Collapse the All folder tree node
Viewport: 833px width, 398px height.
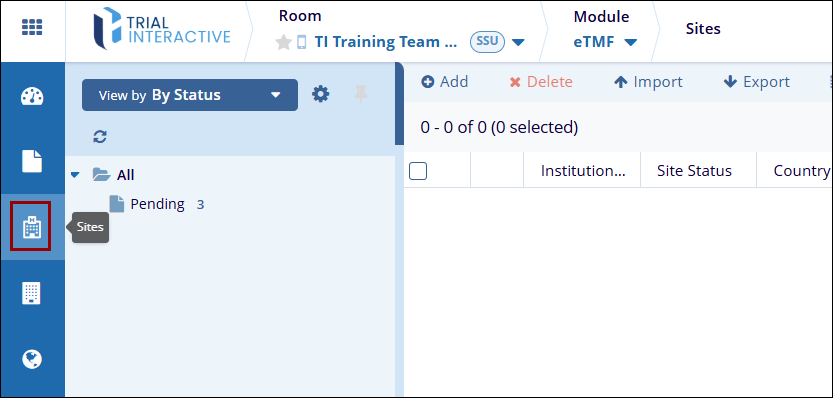pos(75,174)
